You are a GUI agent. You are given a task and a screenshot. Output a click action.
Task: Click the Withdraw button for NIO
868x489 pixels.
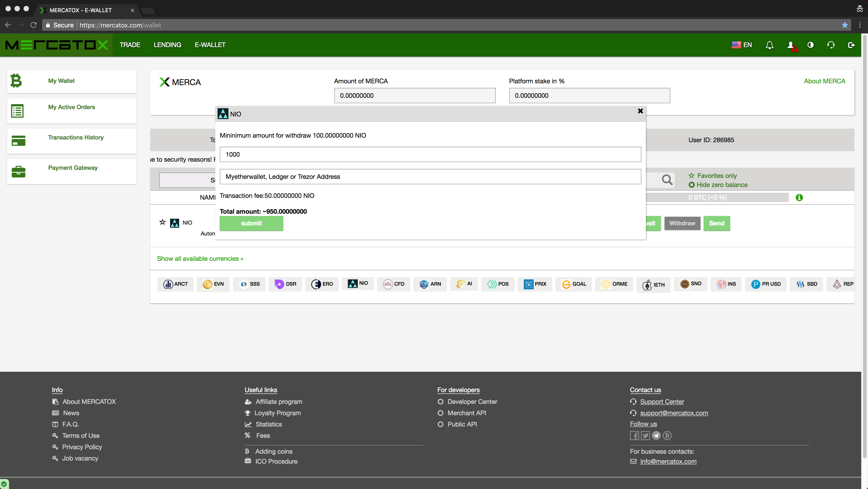[682, 223]
